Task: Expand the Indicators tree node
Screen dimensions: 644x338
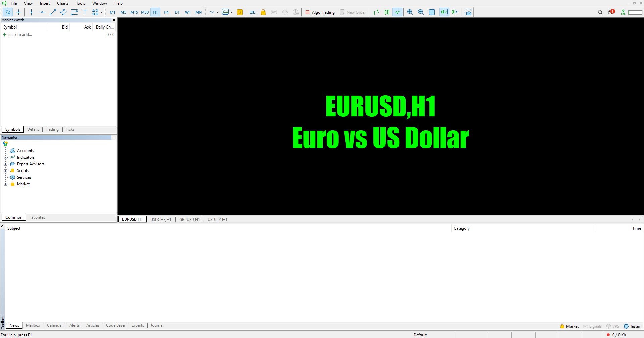Action: tap(5, 157)
